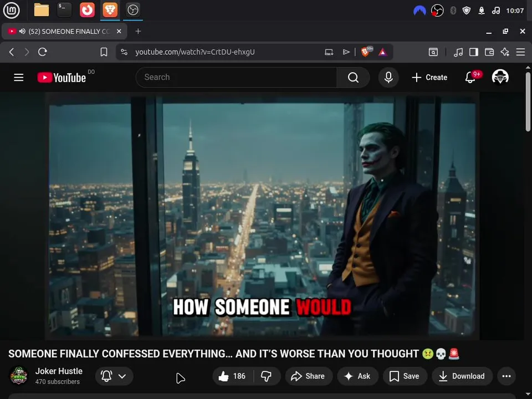
Task: Open the tab search icon in the browser toolbar
Action: point(433,52)
